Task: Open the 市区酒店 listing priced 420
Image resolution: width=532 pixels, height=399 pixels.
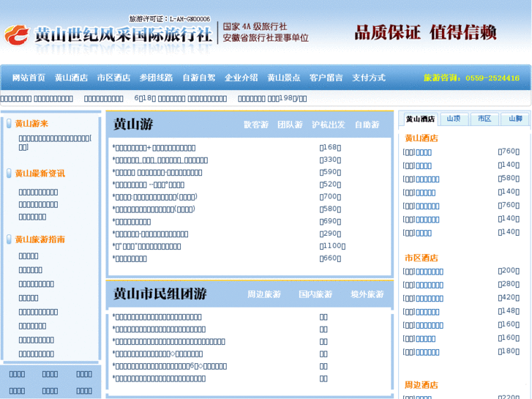Action: point(430,299)
